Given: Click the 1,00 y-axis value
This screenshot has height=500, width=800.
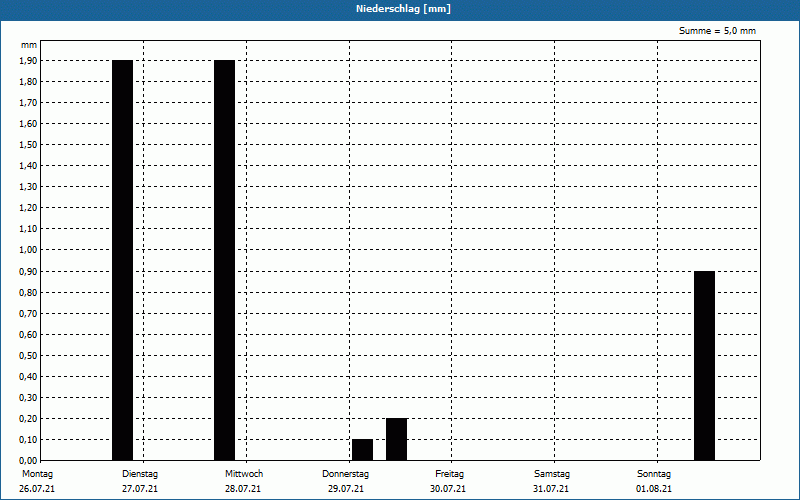Looking at the screenshot, I should [x=28, y=250].
